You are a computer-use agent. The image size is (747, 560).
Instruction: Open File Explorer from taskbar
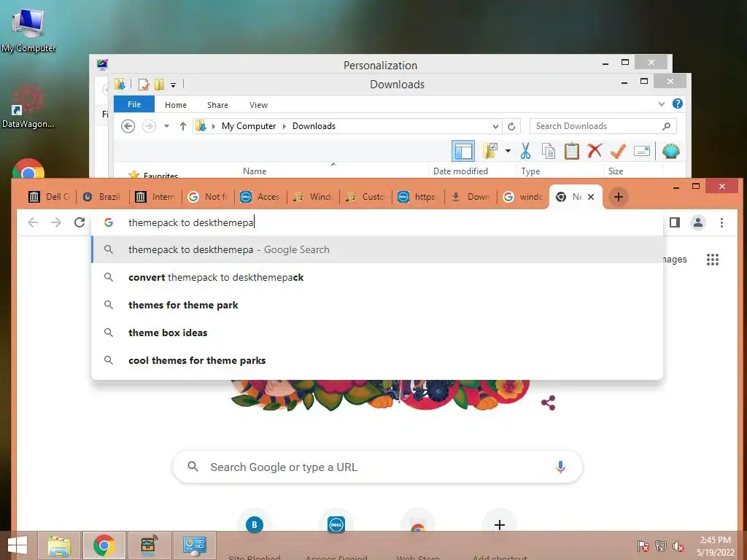pyautogui.click(x=59, y=545)
